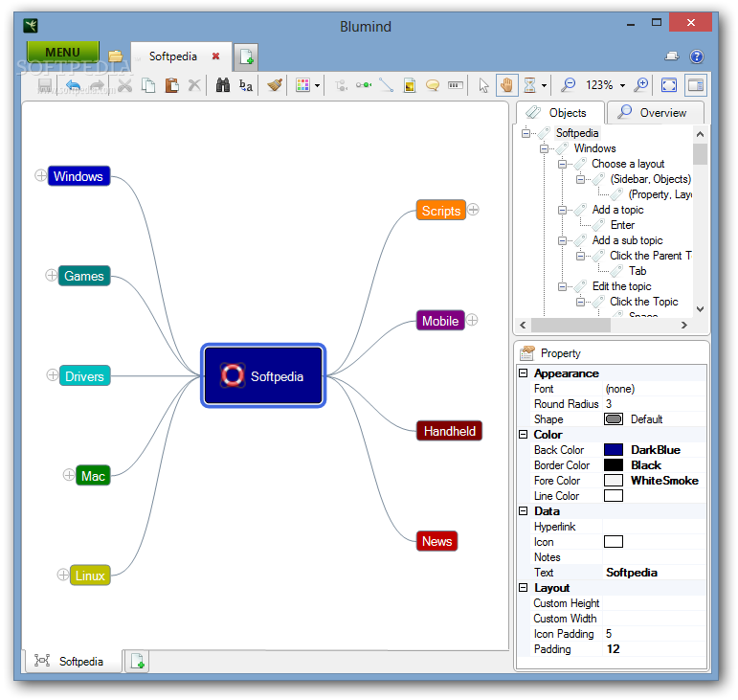Click the Redo arrow icon

click(x=97, y=85)
